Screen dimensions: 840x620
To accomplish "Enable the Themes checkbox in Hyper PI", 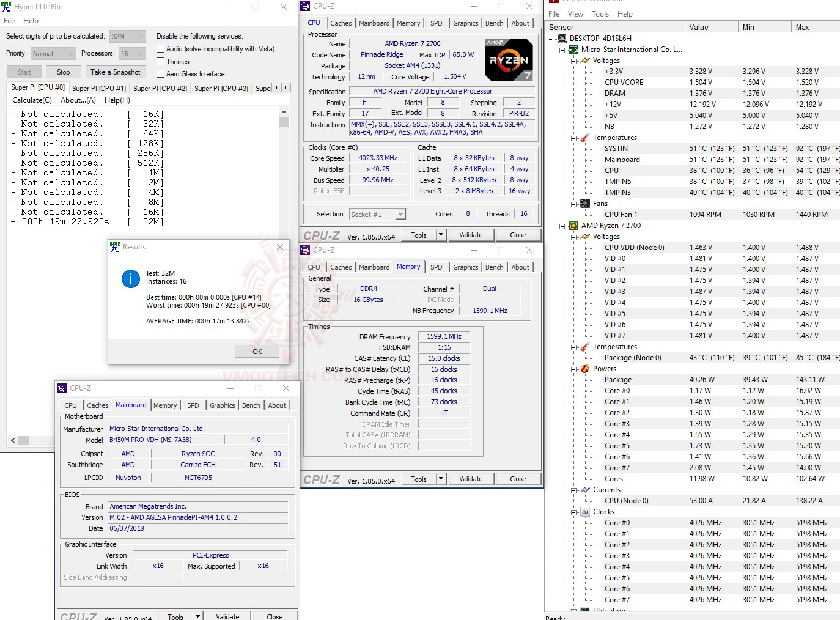I will (160, 61).
